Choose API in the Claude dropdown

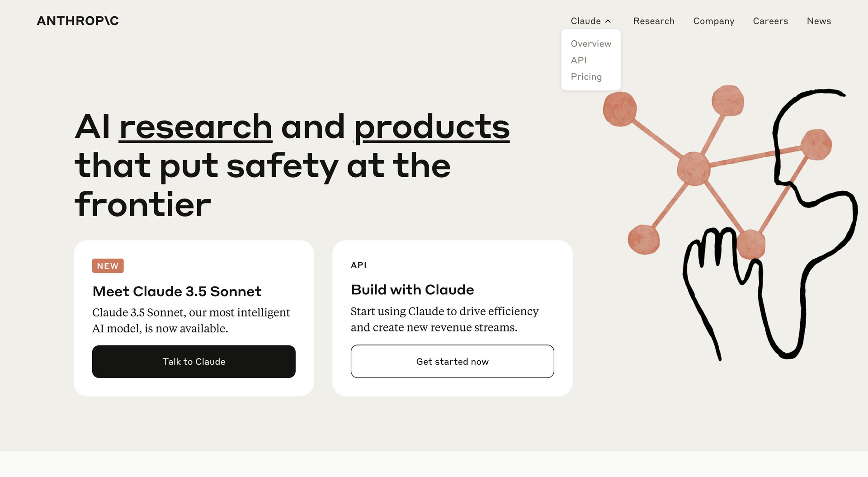(x=578, y=60)
